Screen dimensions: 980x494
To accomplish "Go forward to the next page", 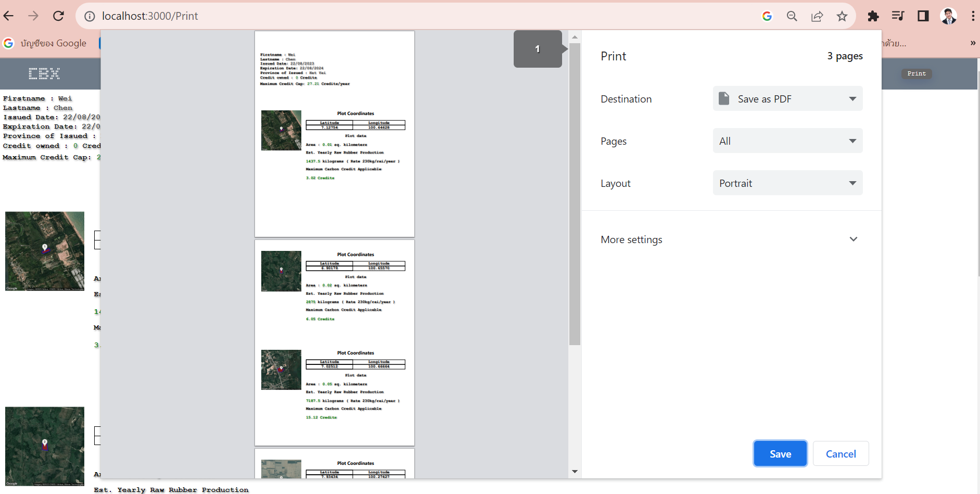I will tap(33, 16).
